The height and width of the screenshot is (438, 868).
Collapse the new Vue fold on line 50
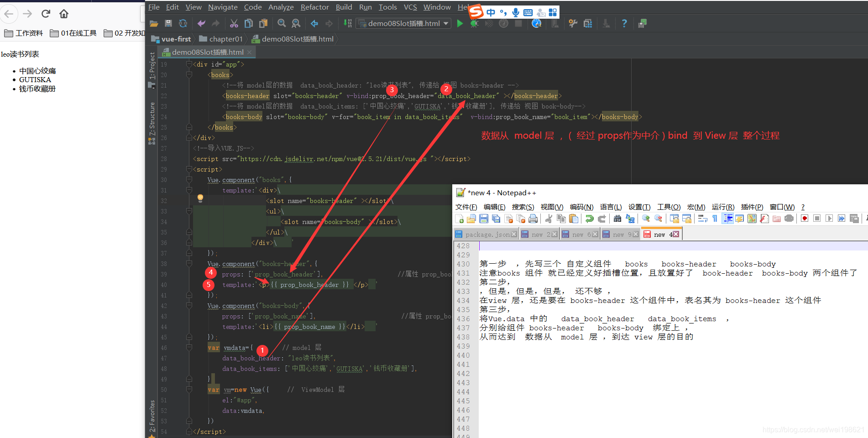click(x=189, y=390)
